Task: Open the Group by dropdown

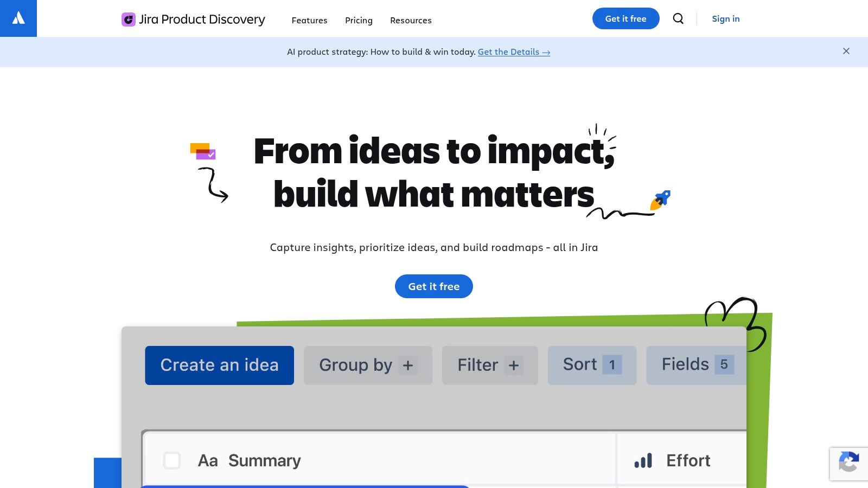Action: pos(368,365)
